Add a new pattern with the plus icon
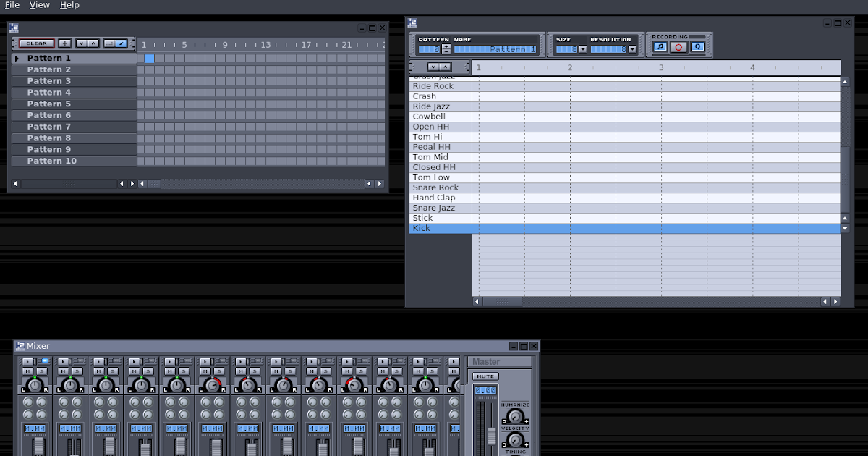This screenshot has width=868, height=456. (64, 43)
